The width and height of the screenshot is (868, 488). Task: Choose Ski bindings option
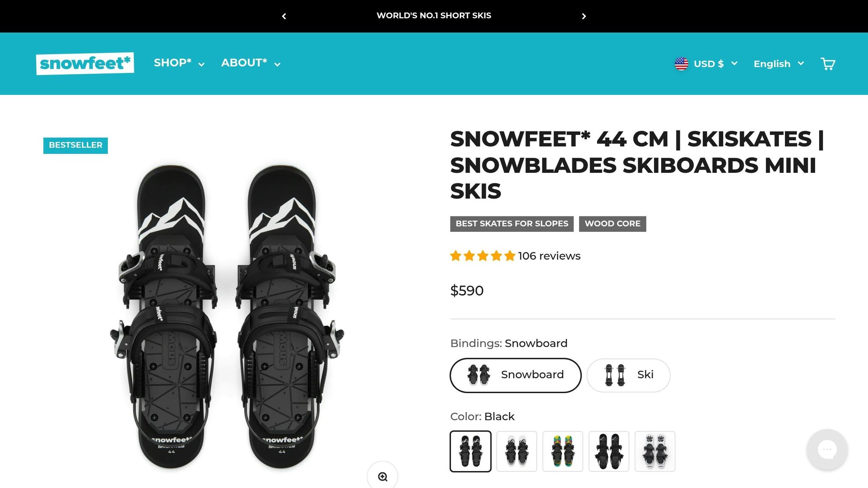click(x=628, y=375)
